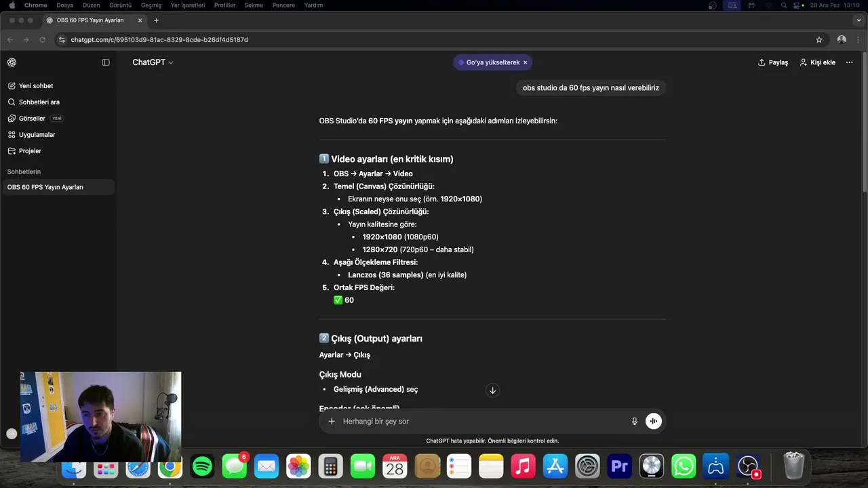This screenshot has height=488, width=868.
Task: Collapse the sidebar with the panel toggle icon
Action: (106, 62)
